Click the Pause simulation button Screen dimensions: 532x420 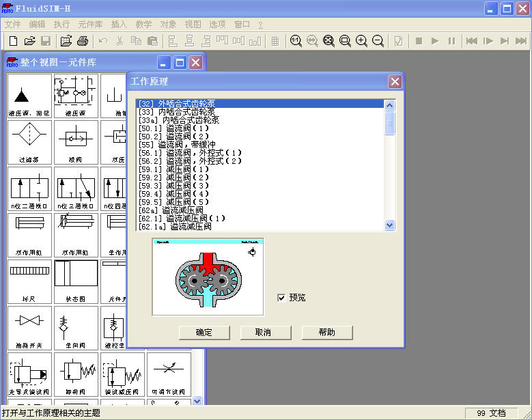451,41
